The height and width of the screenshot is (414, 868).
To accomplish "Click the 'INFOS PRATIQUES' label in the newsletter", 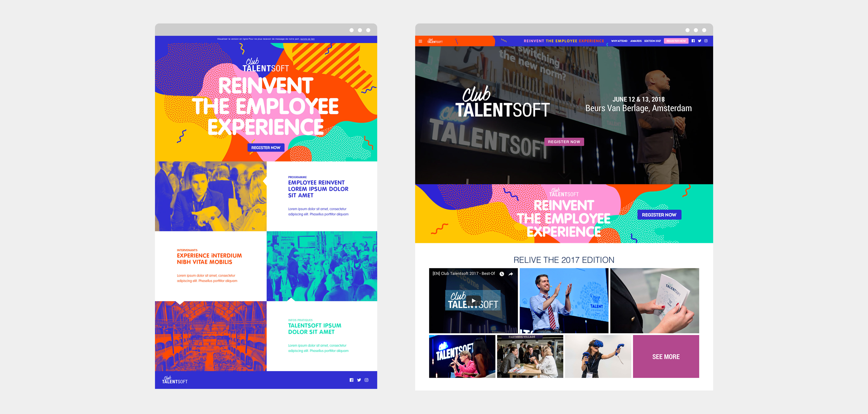I will (x=300, y=320).
